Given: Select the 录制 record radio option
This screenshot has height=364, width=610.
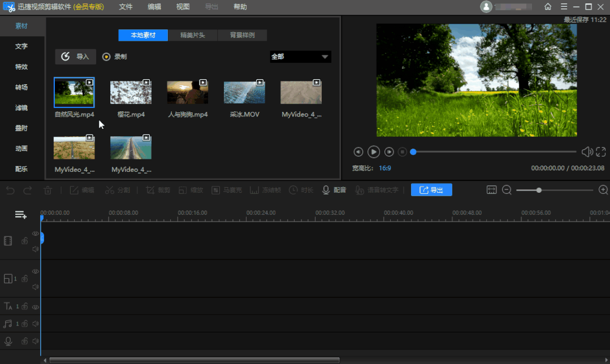Looking at the screenshot, I should click(106, 57).
